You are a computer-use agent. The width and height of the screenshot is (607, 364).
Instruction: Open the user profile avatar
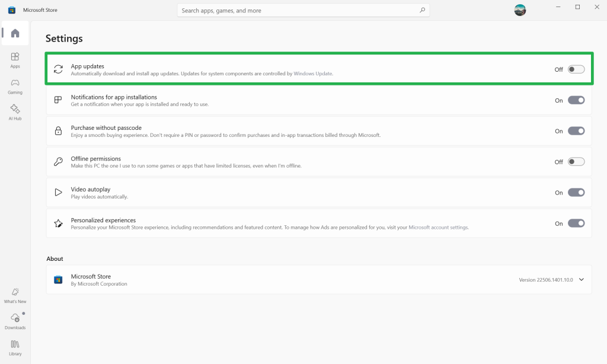coord(520,10)
